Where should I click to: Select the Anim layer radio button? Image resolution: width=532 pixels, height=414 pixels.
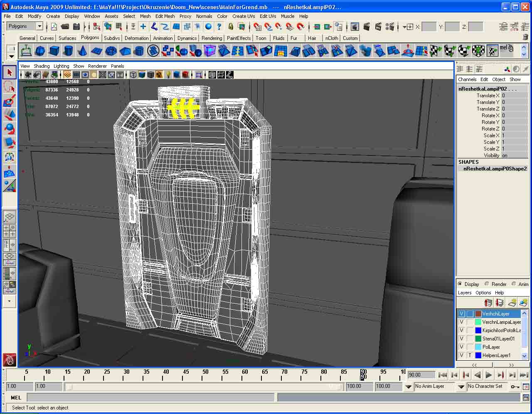[x=514, y=284]
